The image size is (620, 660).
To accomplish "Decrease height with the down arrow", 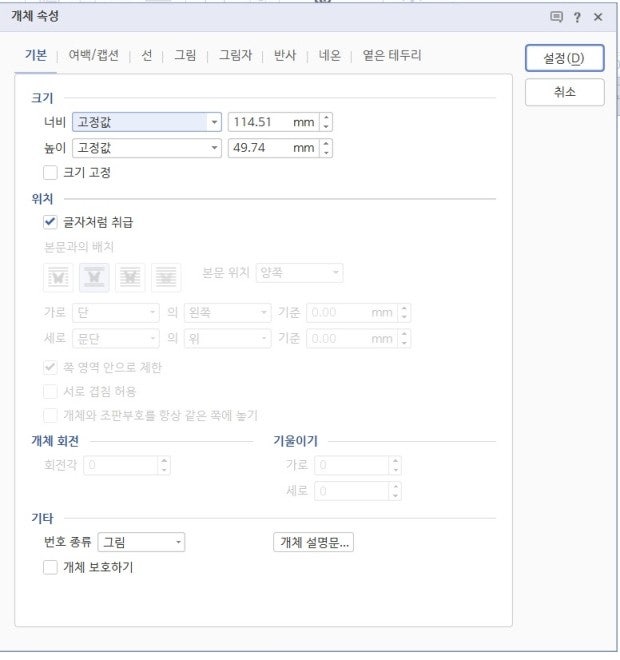I will click(x=326, y=153).
